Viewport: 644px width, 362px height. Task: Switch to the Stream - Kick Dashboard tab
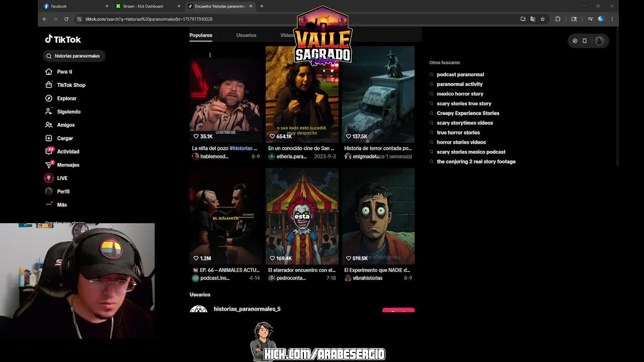(x=147, y=6)
